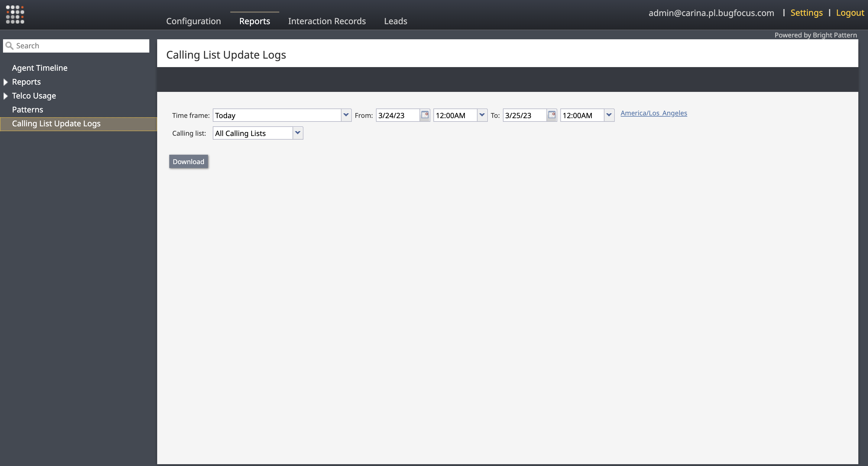The width and height of the screenshot is (868, 466).
Task: Select Calling List Update Logs sidebar item
Action: [x=79, y=124]
